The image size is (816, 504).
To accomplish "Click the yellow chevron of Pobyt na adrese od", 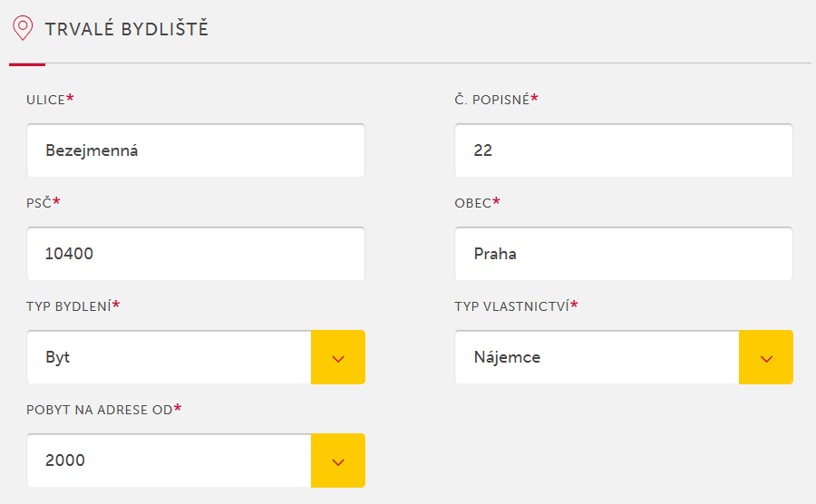I will [338, 460].
